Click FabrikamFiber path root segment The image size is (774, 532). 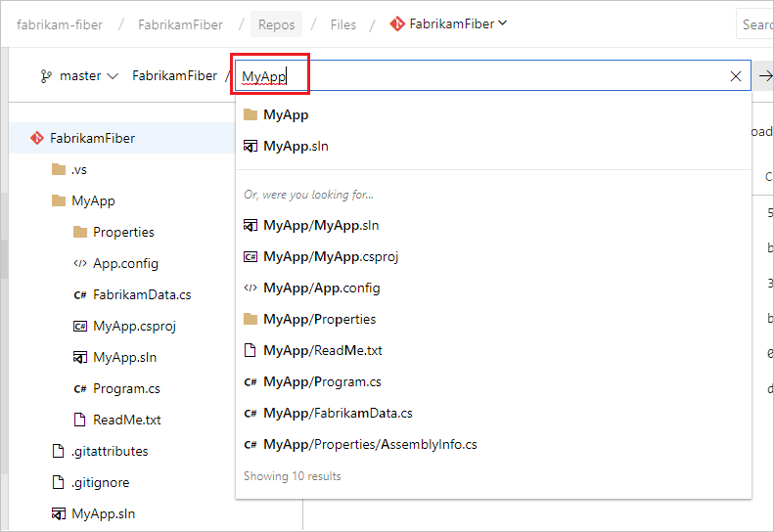coord(174,75)
